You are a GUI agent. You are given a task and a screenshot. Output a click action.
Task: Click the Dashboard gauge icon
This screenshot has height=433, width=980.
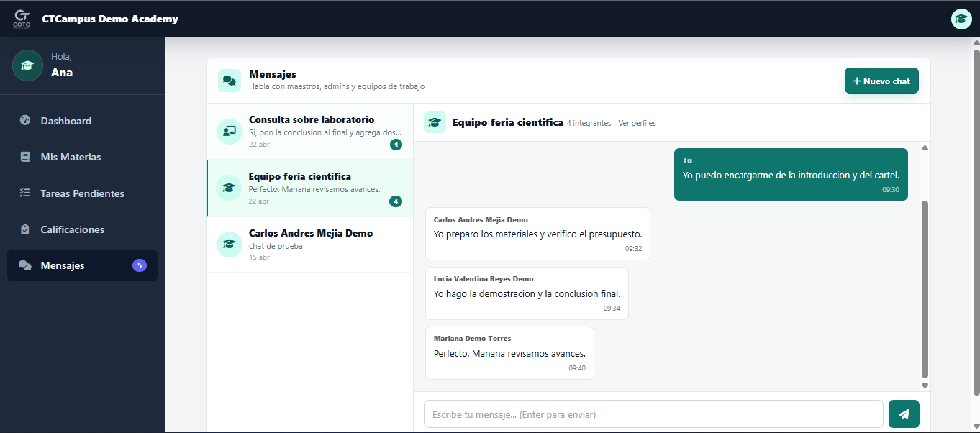25,120
